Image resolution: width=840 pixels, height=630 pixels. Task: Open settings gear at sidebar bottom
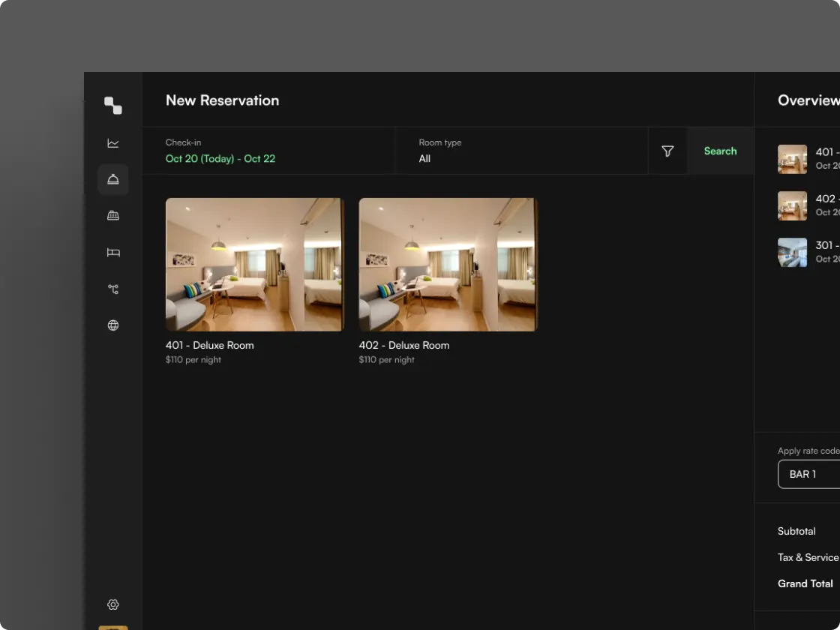tap(113, 604)
